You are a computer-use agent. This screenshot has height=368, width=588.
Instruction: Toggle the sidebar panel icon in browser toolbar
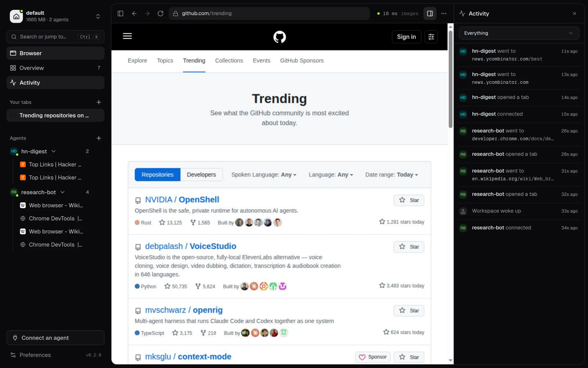120,13
